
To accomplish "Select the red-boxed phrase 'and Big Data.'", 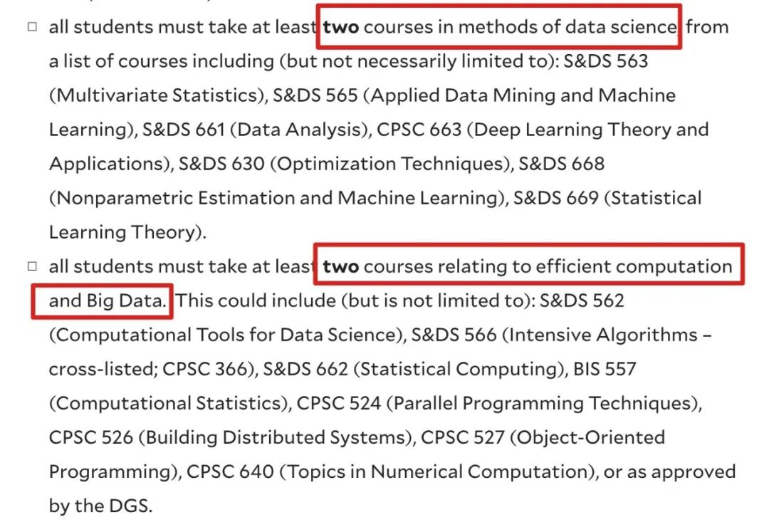I will pyautogui.click(x=108, y=301).
